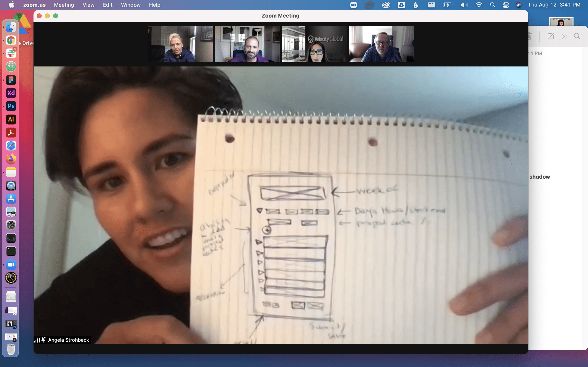Click the search icon in the Notes window
The width and height of the screenshot is (588, 367).
[577, 36]
